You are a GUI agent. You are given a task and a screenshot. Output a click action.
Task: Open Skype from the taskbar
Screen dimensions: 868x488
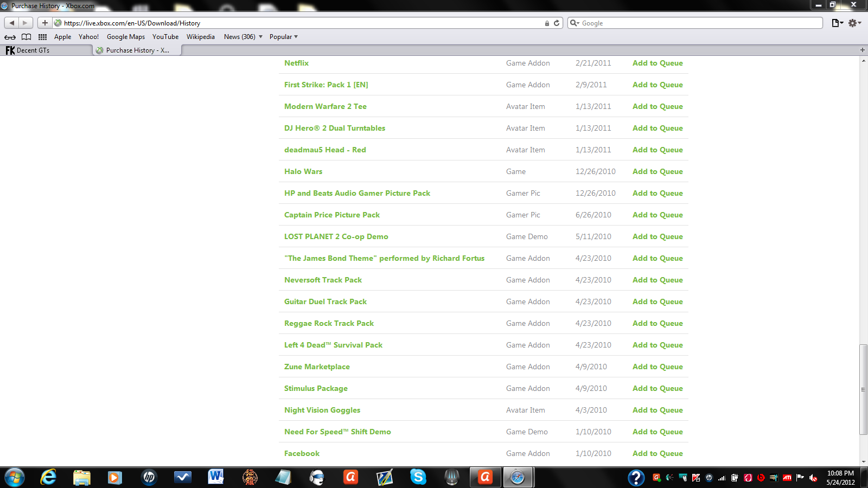418,477
